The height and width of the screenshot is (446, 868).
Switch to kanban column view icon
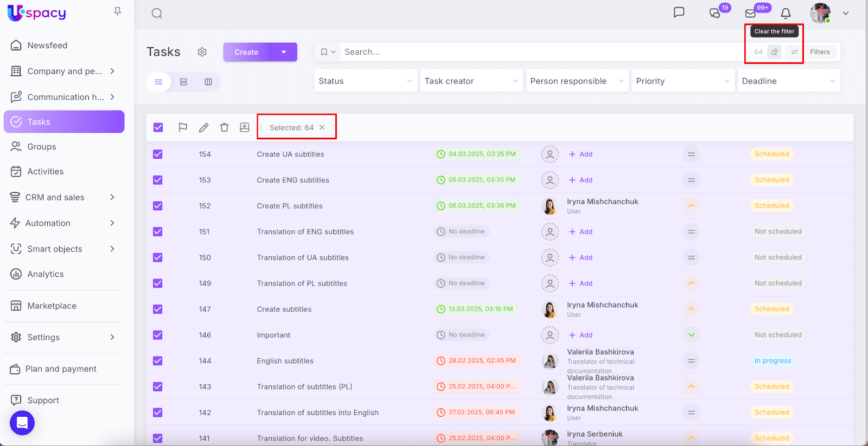point(208,82)
